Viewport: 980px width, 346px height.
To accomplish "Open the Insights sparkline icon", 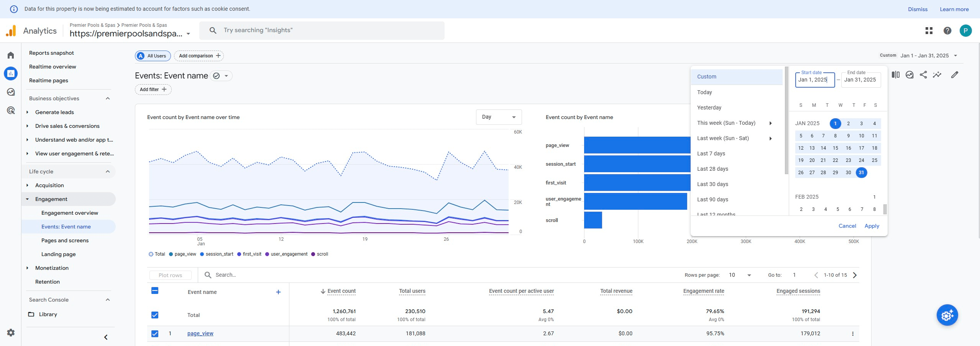I will tap(937, 75).
